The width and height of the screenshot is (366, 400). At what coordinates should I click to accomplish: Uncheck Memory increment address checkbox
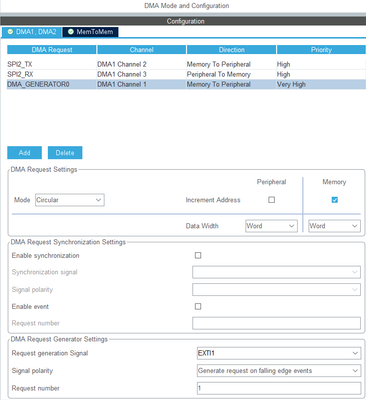coord(335,200)
